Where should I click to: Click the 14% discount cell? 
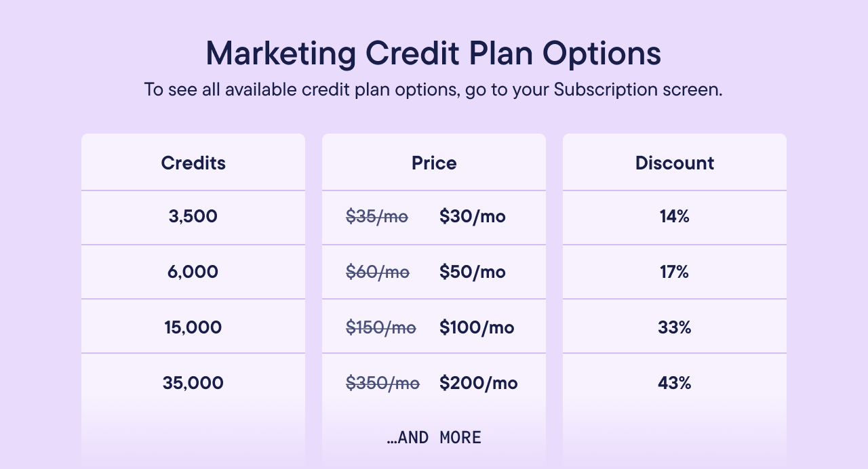675,217
